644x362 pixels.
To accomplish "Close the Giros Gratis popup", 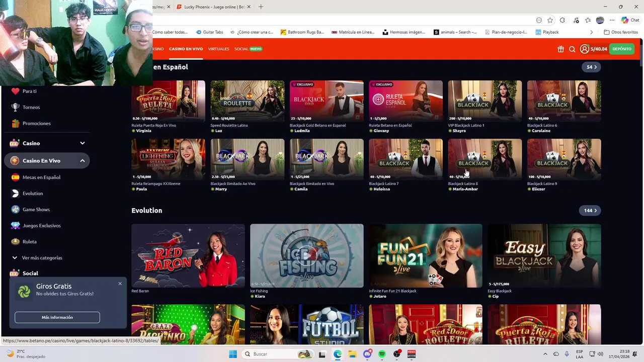I will (120, 284).
